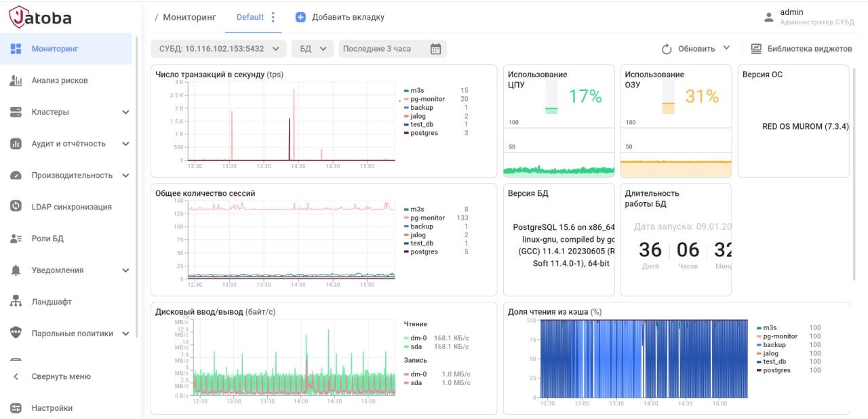Click the Настройки sliders icon
The image size is (868, 419).
point(16,408)
